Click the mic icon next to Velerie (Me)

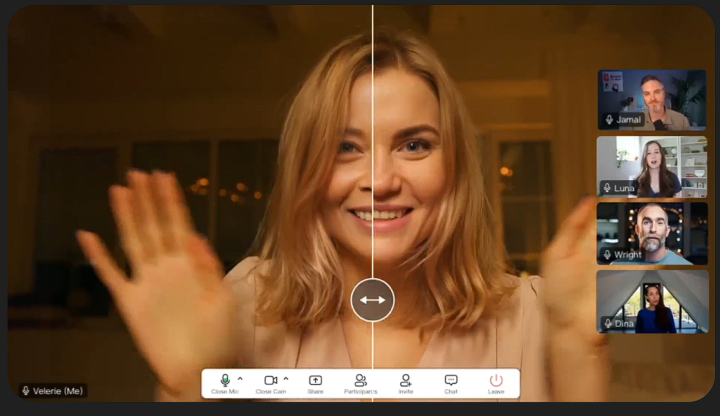(26, 391)
